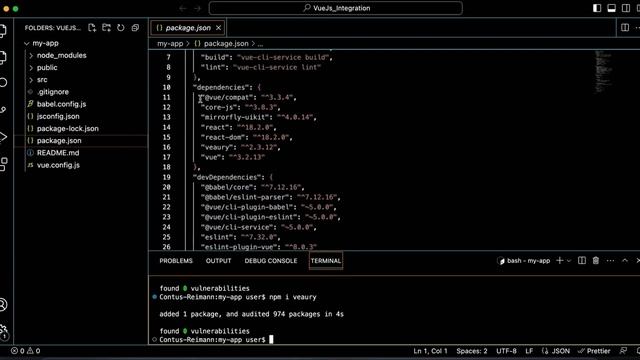
Task: Switch to the PROBLEMS tab
Action: click(176, 261)
